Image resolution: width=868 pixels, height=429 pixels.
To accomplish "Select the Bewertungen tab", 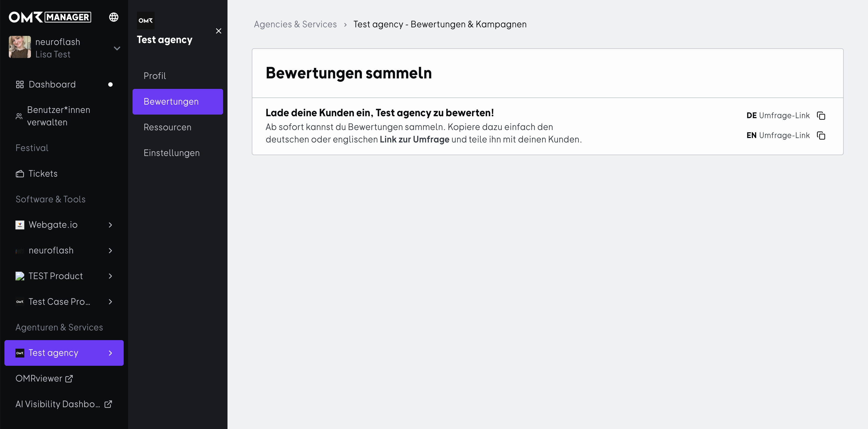I will click(178, 101).
